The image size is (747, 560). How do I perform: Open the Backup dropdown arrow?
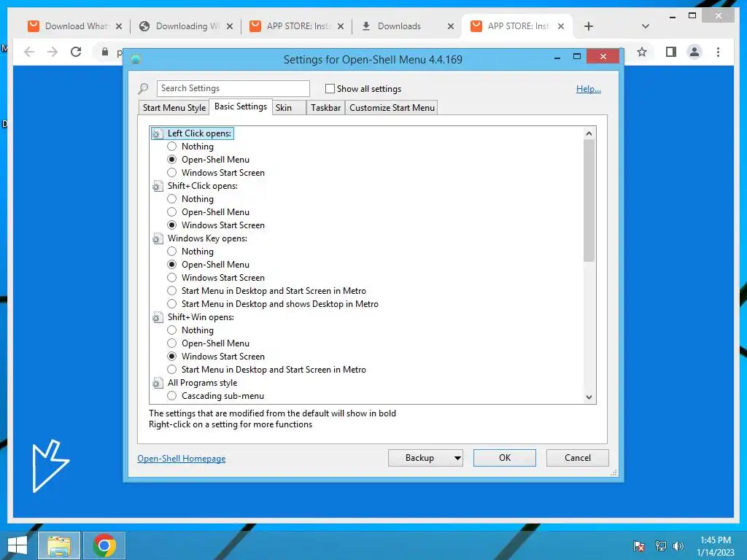coord(457,458)
